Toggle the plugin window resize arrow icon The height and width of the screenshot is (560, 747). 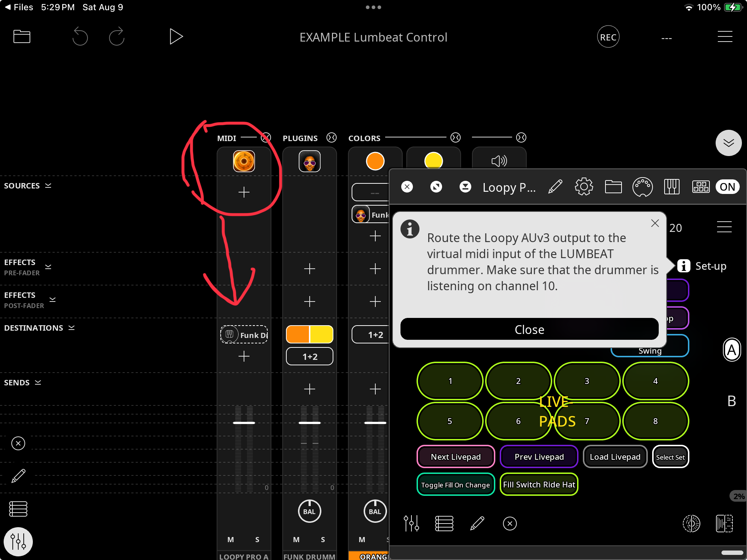tap(436, 187)
